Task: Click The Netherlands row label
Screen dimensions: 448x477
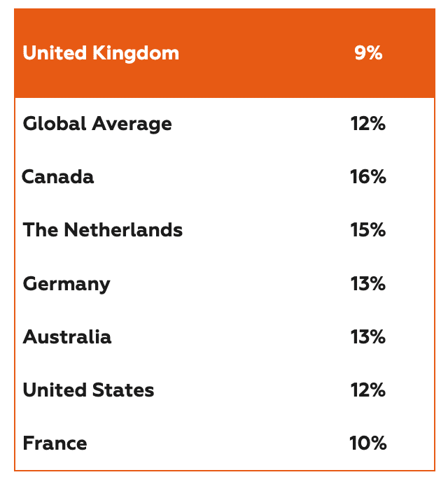Action: (x=103, y=229)
